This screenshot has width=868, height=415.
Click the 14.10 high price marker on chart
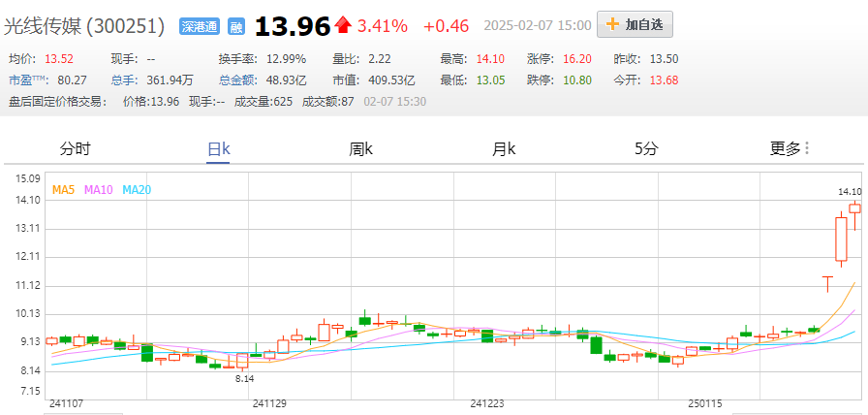pyautogui.click(x=849, y=192)
